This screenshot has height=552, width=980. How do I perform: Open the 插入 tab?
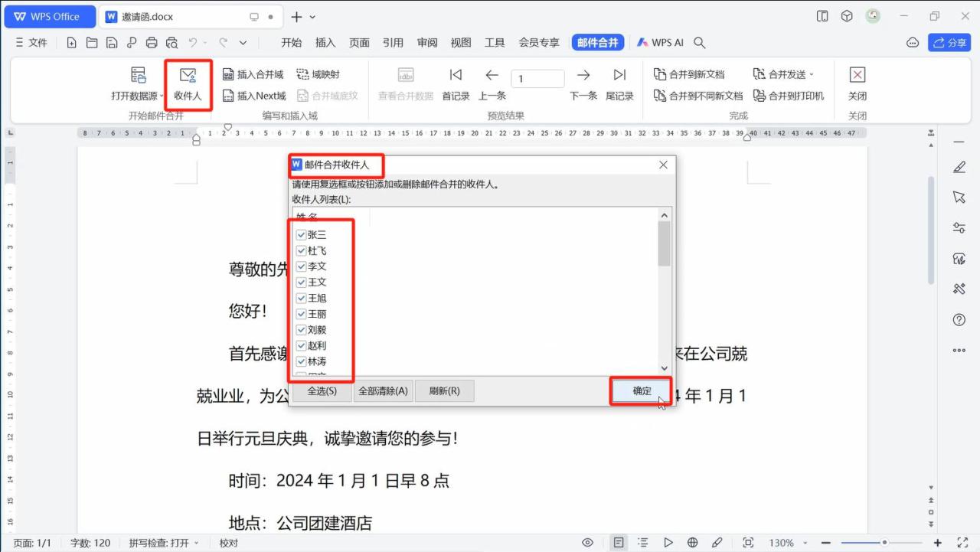(x=325, y=43)
